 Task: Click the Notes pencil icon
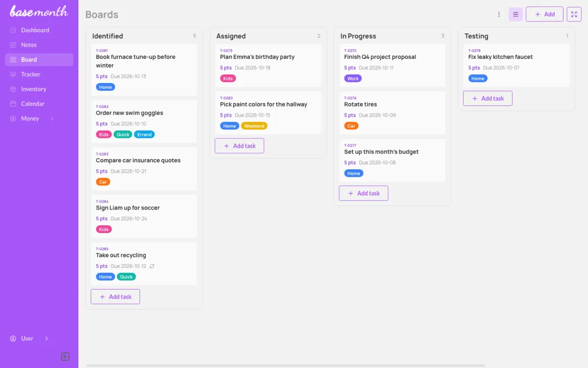click(13, 45)
